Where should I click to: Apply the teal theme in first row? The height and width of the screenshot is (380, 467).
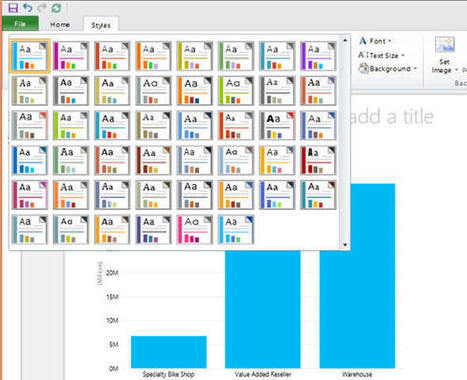click(277, 56)
